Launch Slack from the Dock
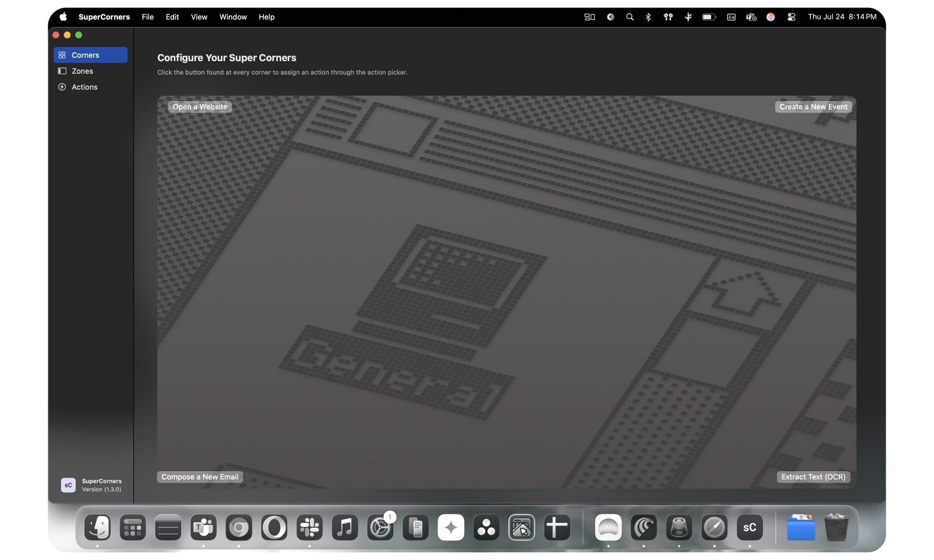Image resolution: width=934 pixels, height=560 pixels. 309,527
